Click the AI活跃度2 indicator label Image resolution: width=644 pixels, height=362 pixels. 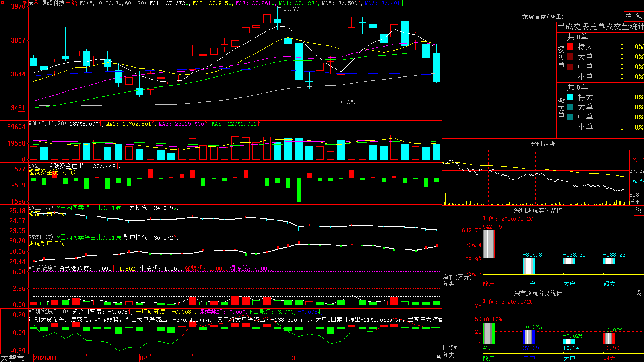click(x=43, y=269)
